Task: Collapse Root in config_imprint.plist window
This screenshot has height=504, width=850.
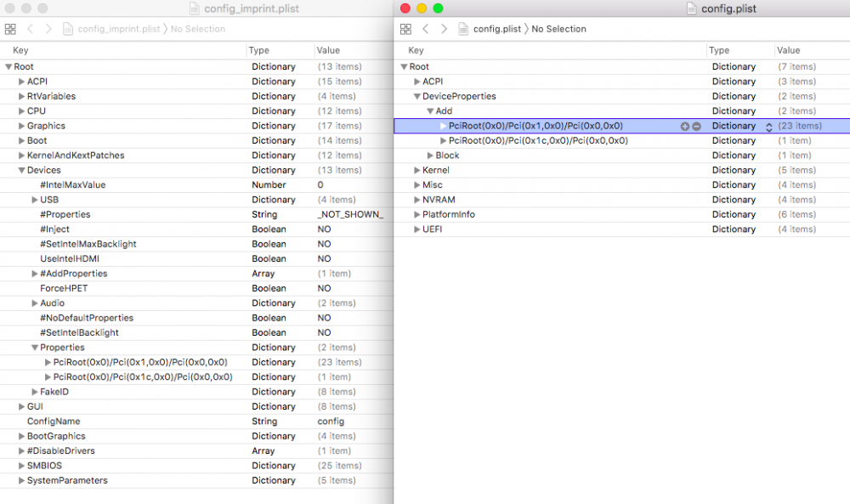Action: (8, 66)
